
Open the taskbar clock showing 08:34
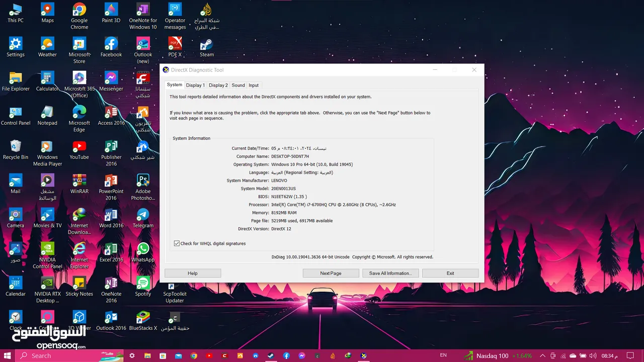point(610,355)
